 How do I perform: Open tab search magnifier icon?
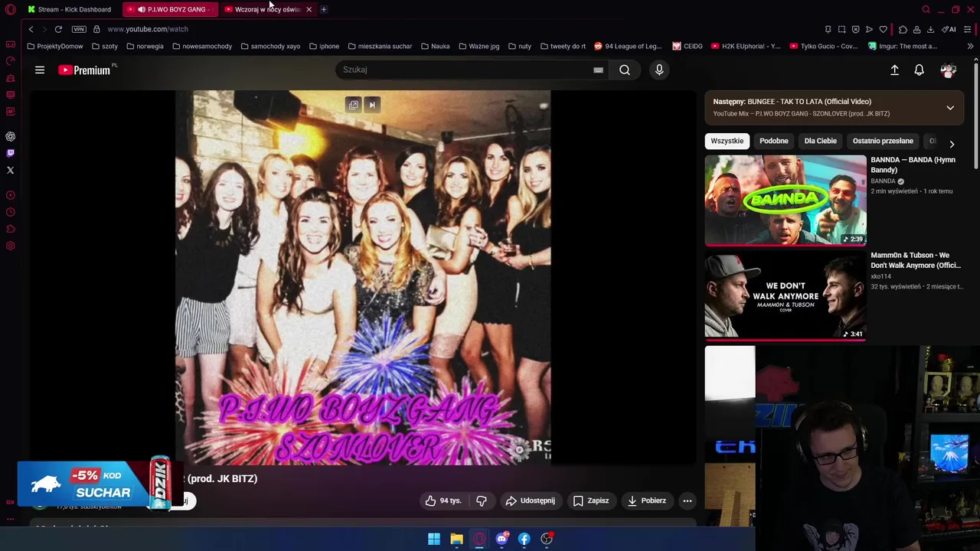pyautogui.click(x=926, y=9)
